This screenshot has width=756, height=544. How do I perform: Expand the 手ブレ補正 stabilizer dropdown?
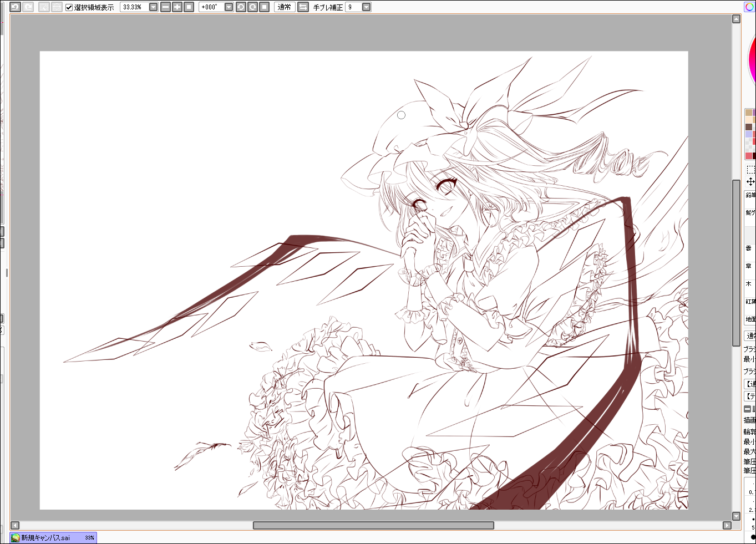click(x=366, y=7)
